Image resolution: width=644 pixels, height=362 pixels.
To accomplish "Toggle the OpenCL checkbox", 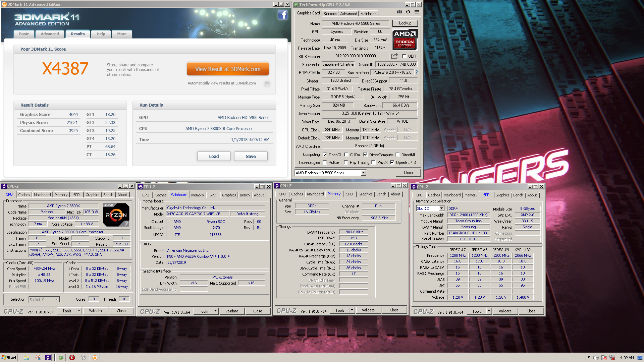I will pos(325,155).
